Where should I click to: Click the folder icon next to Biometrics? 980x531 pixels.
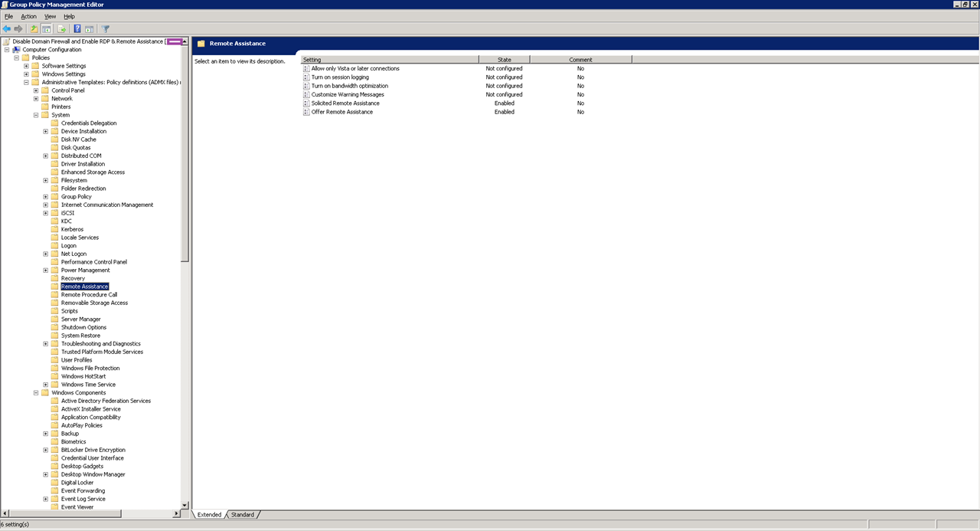click(54, 442)
